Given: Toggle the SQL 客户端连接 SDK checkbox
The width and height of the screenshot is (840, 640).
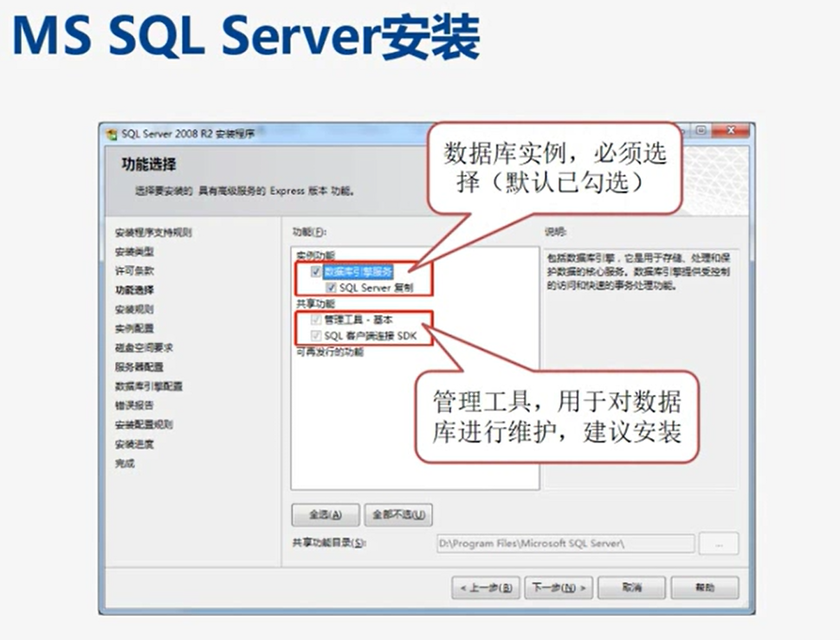Looking at the screenshot, I should click(316, 335).
